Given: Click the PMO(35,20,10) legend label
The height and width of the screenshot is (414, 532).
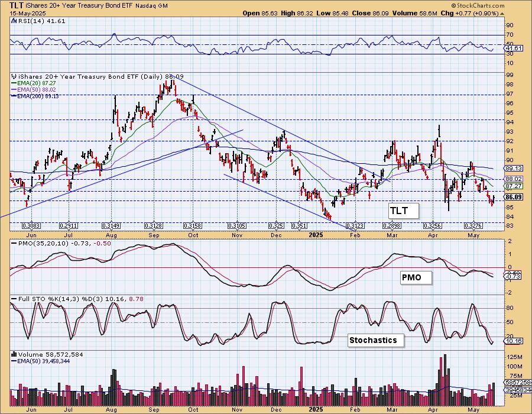Looking at the screenshot, I should (43, 243).
